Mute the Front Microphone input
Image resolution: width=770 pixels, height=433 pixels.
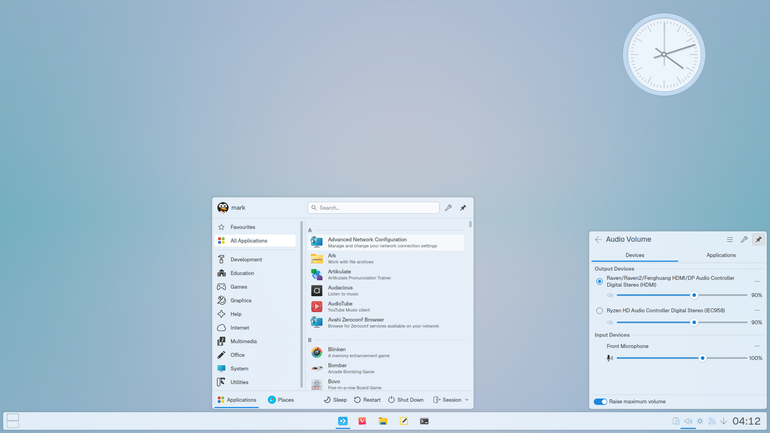pos(609,358)
